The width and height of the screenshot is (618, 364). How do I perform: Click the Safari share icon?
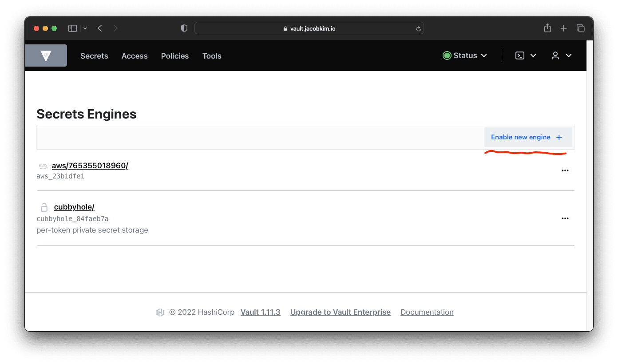547,28
